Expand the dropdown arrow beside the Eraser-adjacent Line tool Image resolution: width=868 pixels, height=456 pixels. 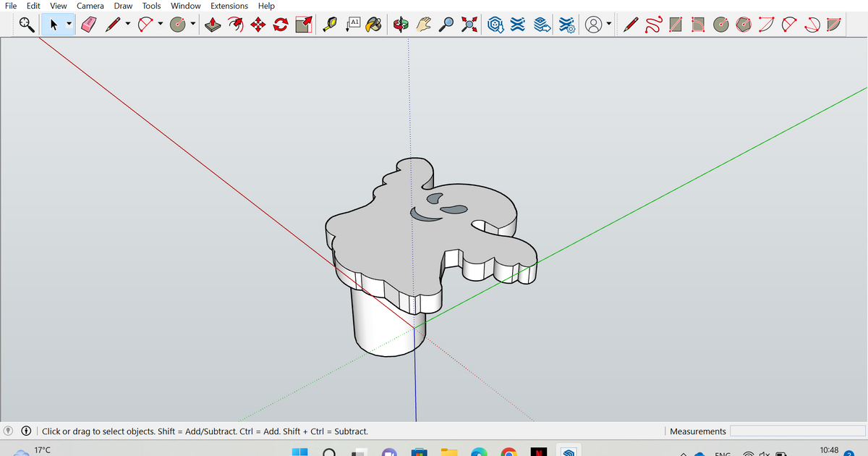tap(128, 25)
